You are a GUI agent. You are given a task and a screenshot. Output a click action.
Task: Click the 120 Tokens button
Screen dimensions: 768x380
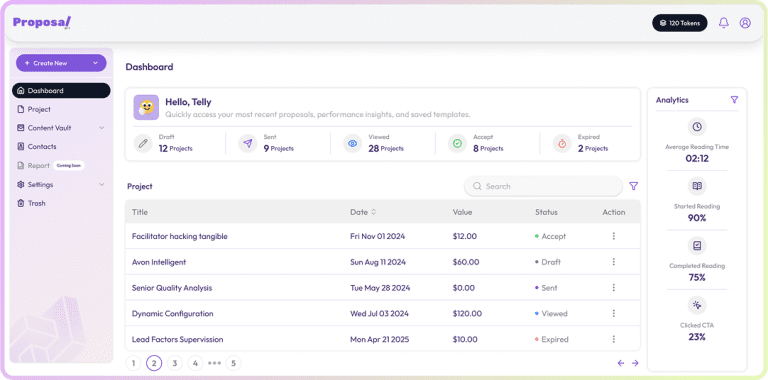click(x=679, y=23)
